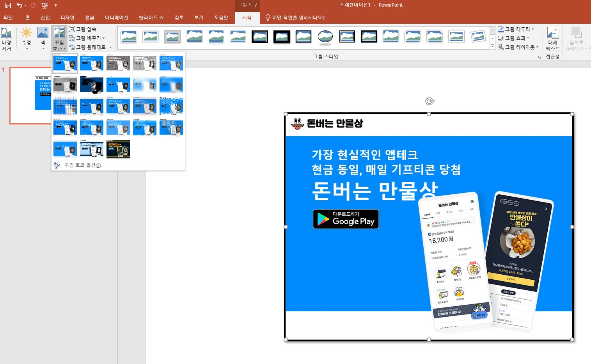Collapse the 꾸밈 효과 artistic effects menu
591x364 pixels.
click(59, 39)
